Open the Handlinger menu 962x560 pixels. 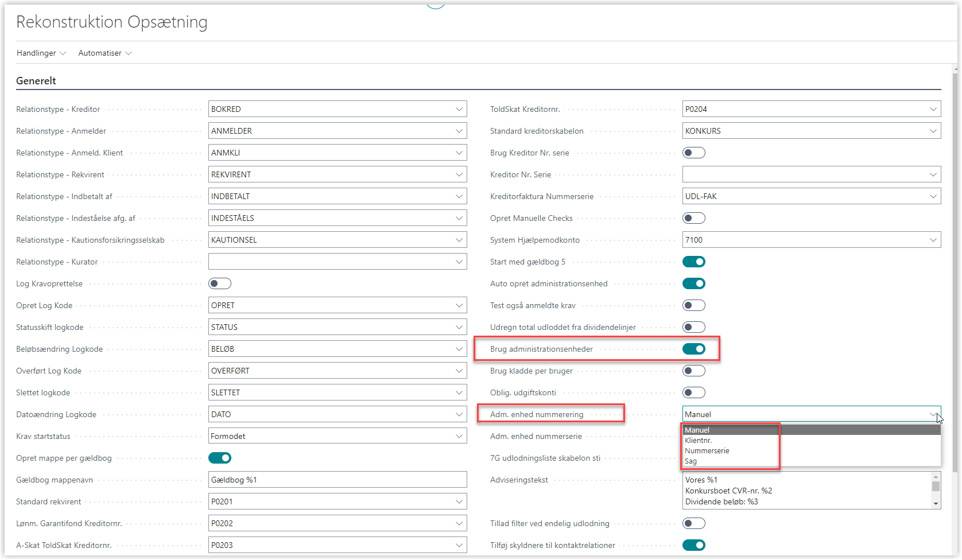(41, 53)
